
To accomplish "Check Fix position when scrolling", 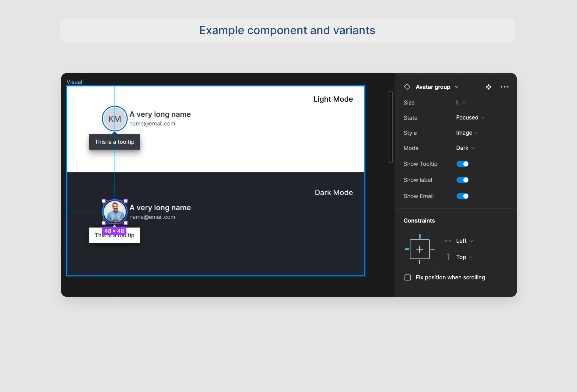I will coord(408,277).
